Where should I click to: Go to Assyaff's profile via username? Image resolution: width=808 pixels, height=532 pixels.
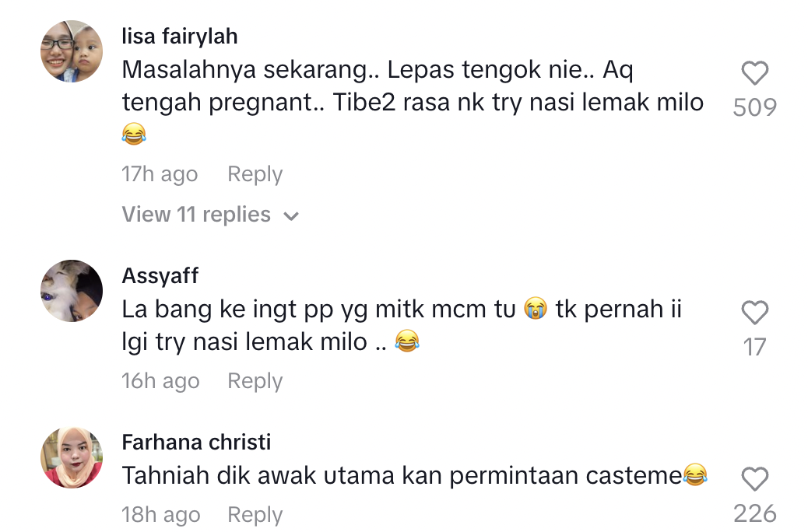(160, 275)
